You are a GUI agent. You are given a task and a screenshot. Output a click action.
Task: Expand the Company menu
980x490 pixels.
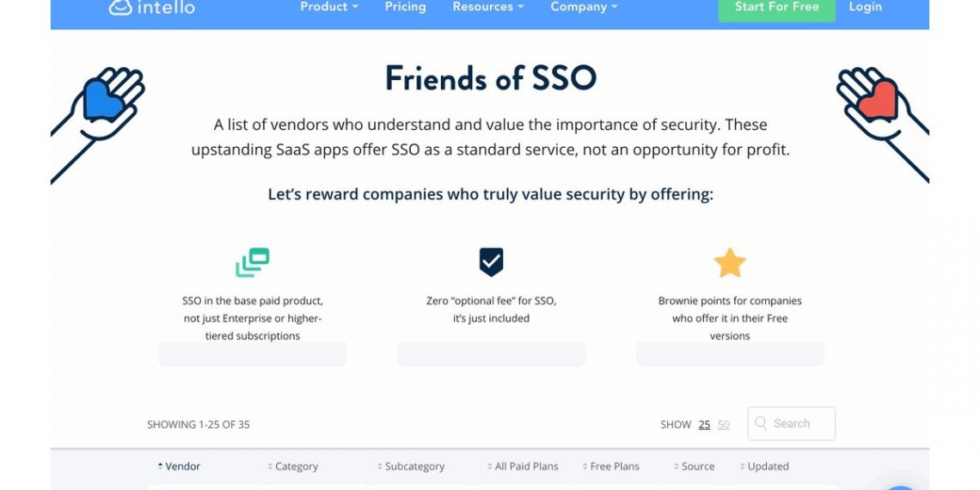coord(584,7)
